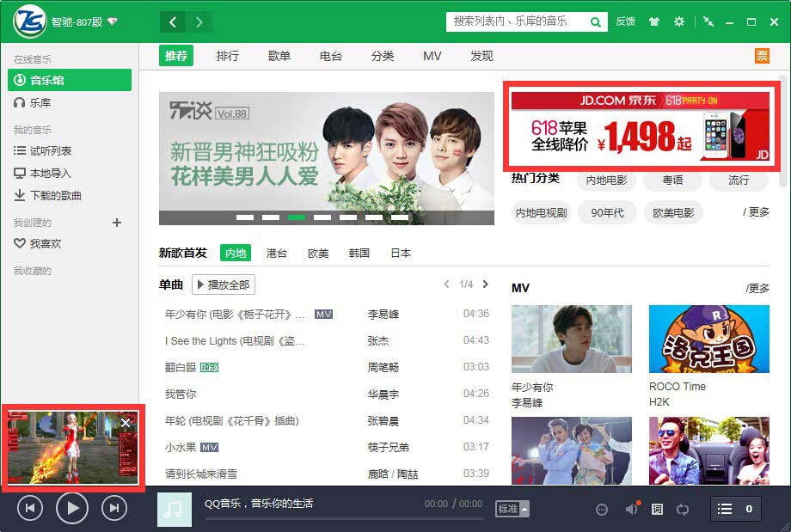Click song 我管你 in list
Viewport: 791px width, 532px height.
[x=181, y=394]
